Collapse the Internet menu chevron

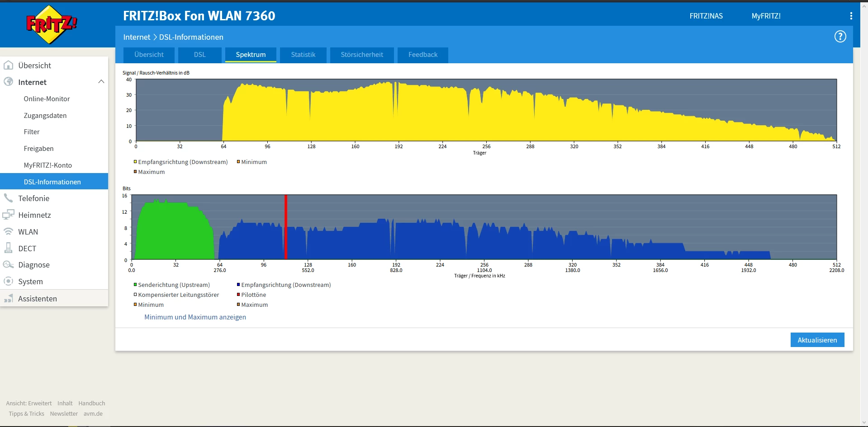(101, 82)
